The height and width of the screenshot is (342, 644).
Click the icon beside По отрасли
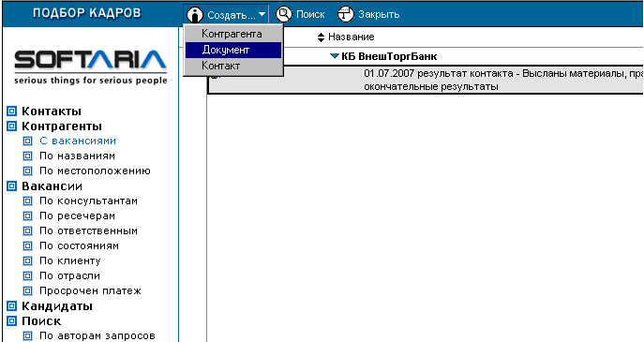coord(27,275)
